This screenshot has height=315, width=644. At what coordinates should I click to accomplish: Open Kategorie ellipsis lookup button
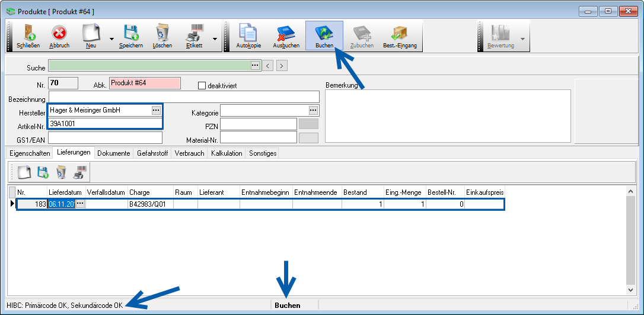coord(313,110)
